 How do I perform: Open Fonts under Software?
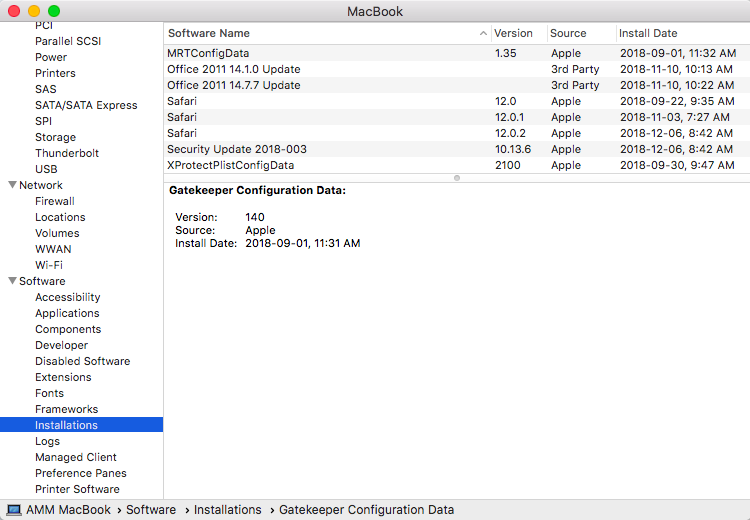coord(49,394)
